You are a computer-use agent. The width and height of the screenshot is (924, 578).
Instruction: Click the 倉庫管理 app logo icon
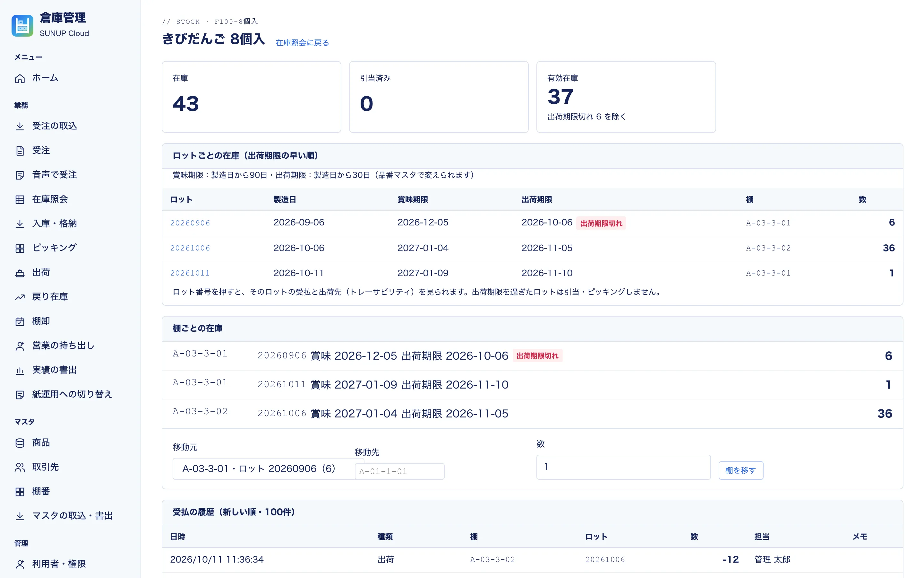22,26
